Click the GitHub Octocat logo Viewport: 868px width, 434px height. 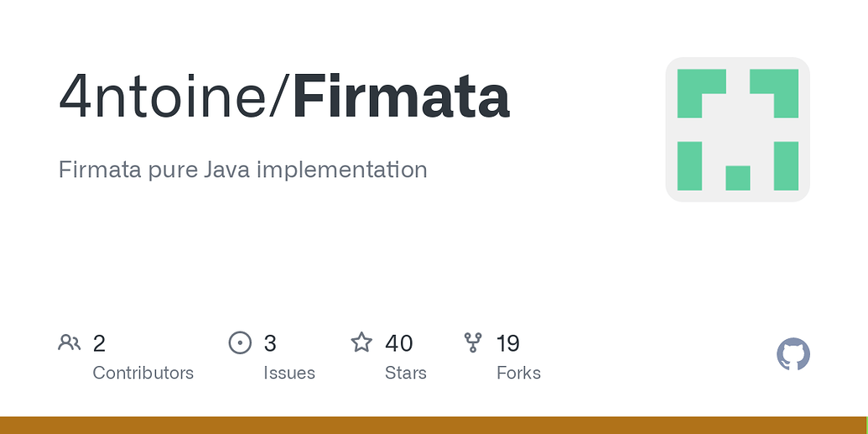coord(793,355)
